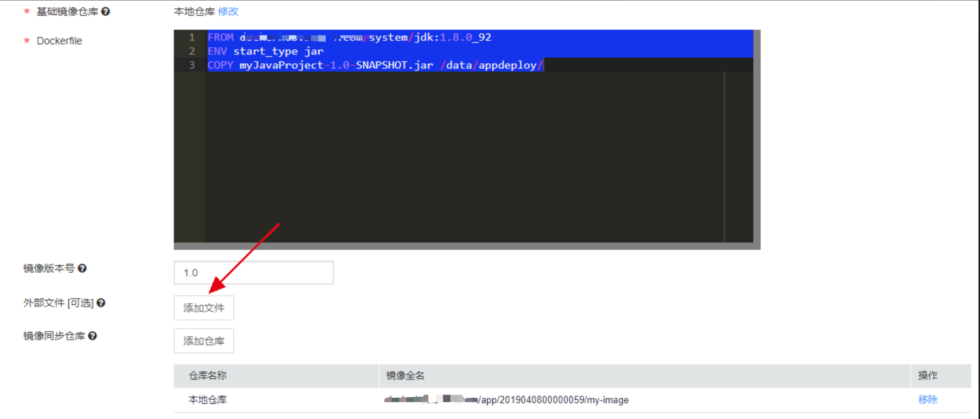The image size is (980, 419).
Task: Click the Dockerfile field label
Action: pyautogui.click(x=59, y=41)
